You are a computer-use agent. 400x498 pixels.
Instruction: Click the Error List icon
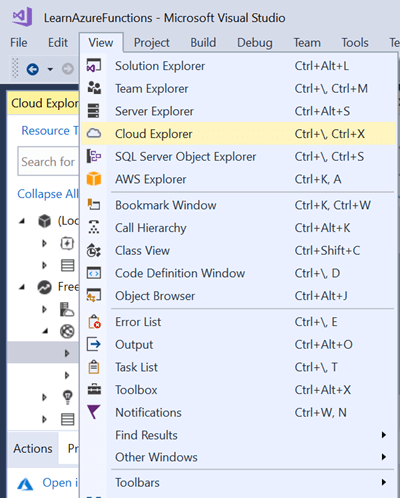click(94, 322)
